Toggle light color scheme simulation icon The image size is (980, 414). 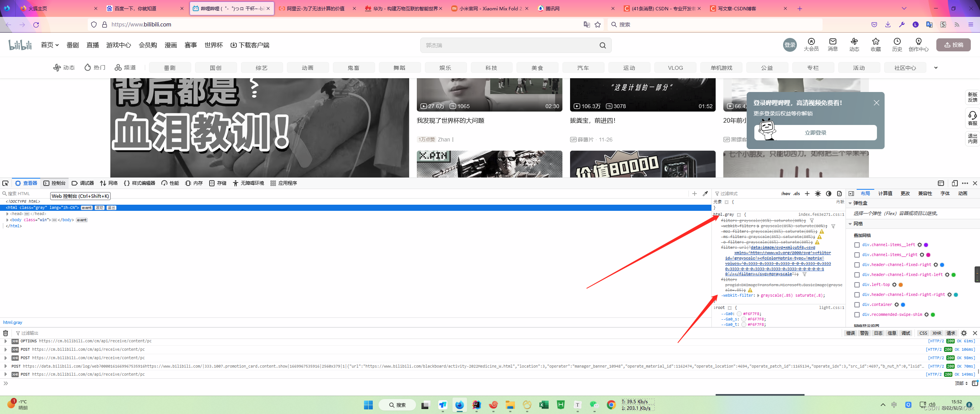tap(818, 194)
